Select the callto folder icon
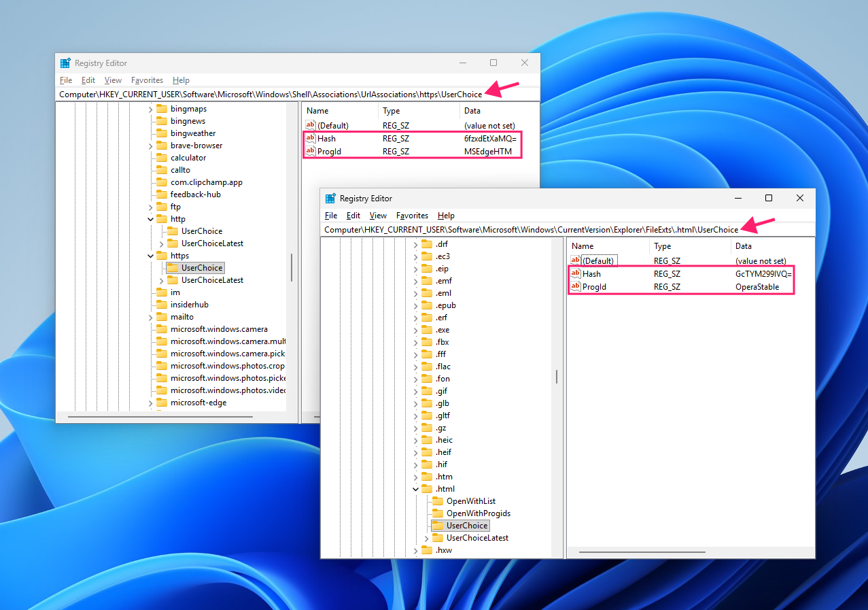This screenshot has width=868, height=610. (x=162, y=170)
